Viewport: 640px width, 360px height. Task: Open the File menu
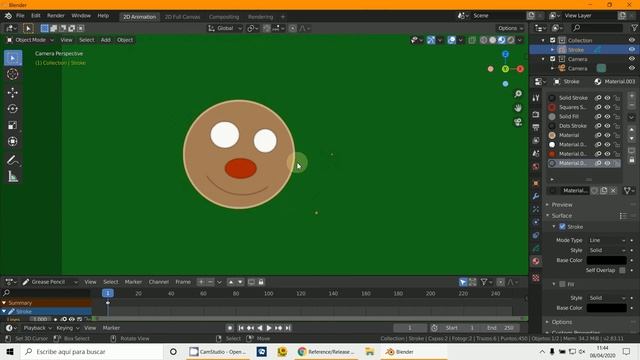[20, 16]
